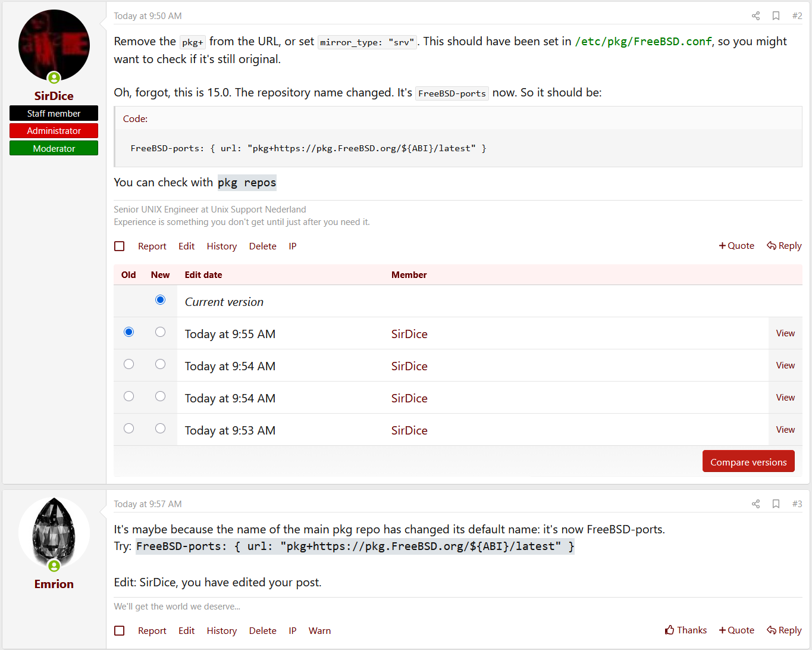The height and width of the screenshot is (650, 812).
Task: Bookmark post #2 by SirDice
Action: coord(776,16)
